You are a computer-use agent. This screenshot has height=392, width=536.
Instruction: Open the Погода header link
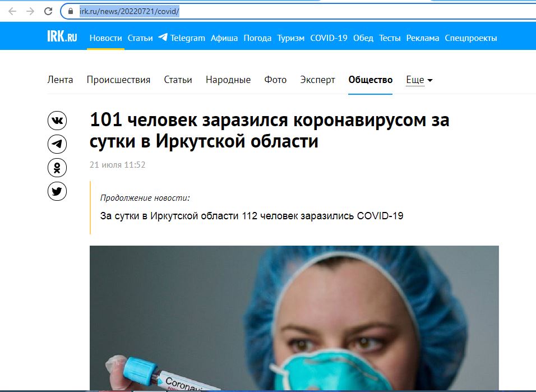coord(257,38)
